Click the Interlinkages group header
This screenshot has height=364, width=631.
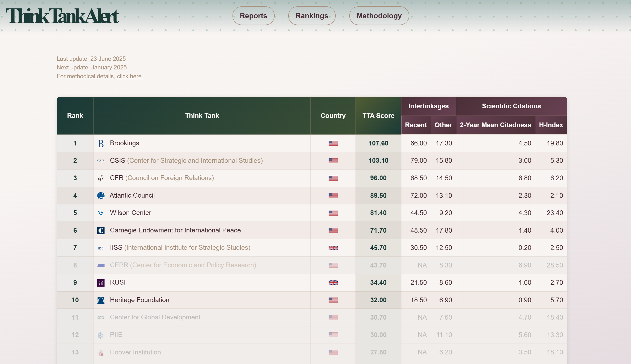pos(428,106)
